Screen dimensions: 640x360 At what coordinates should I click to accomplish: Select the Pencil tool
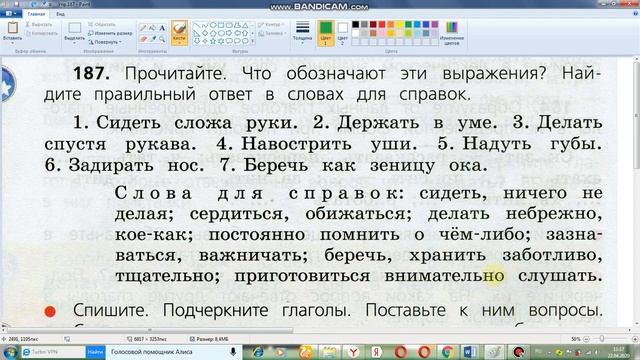143,28
